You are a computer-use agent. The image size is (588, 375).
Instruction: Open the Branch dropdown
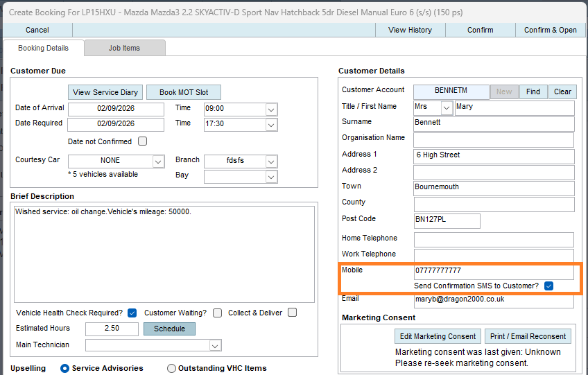[271, 162]
